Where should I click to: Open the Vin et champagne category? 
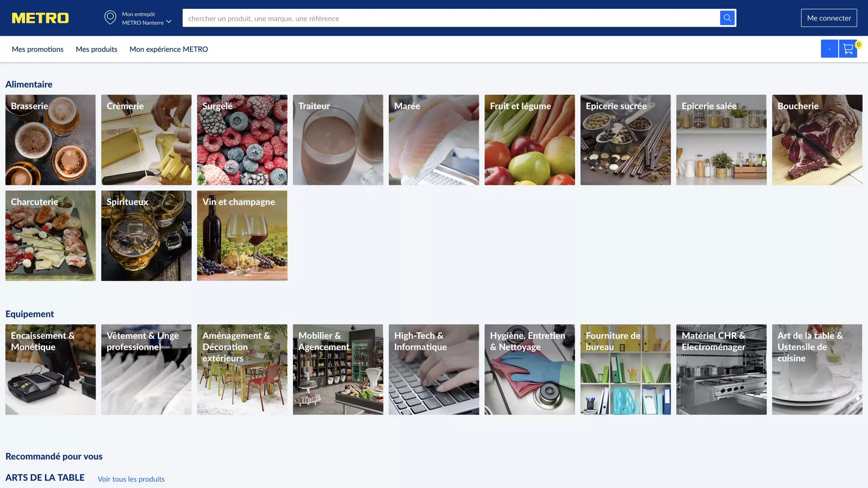[242, 236]
